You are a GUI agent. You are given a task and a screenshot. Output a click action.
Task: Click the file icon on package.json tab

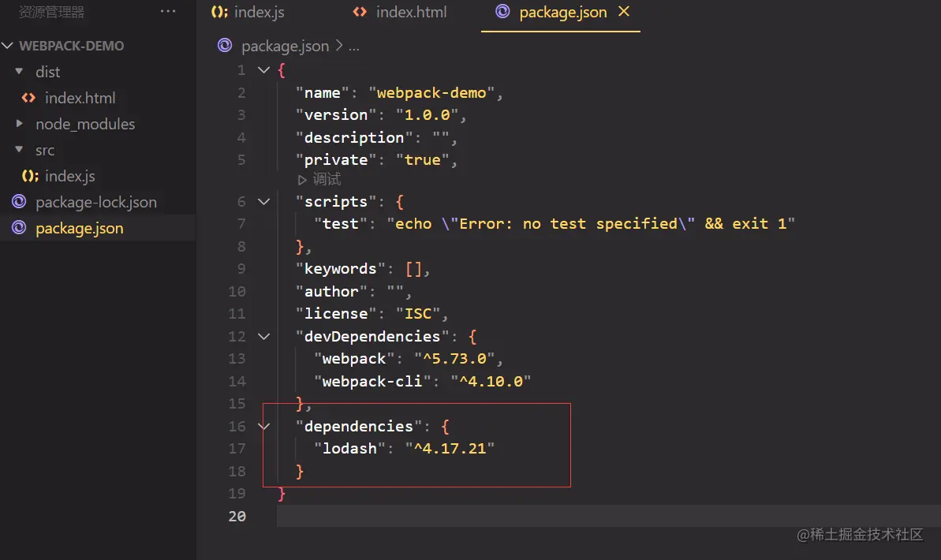pyautogui.click(x=503, y=11)
